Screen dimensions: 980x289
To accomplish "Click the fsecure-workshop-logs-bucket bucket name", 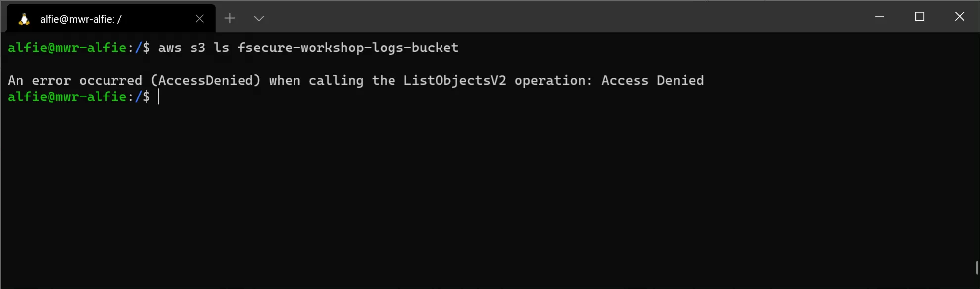I will 348,48.
